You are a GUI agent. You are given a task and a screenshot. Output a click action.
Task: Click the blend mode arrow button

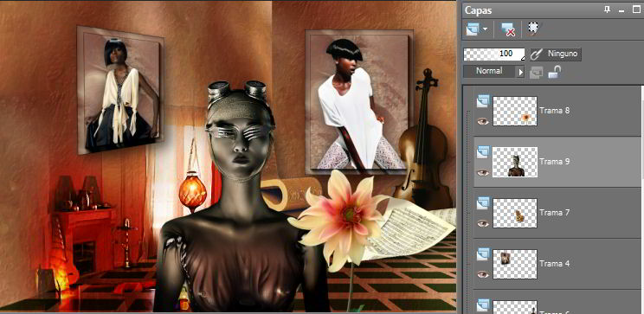coord(520,72)
